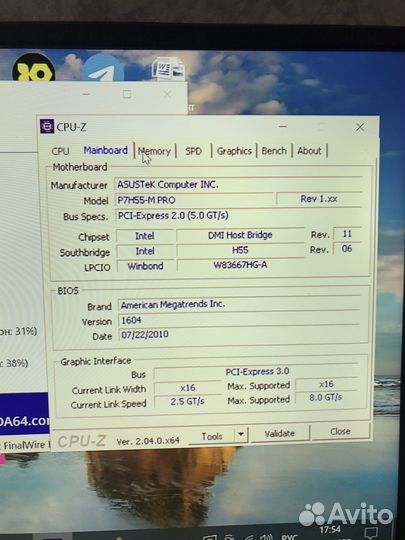
Task: Open the Graphics tab
Action: pos(234,151)
